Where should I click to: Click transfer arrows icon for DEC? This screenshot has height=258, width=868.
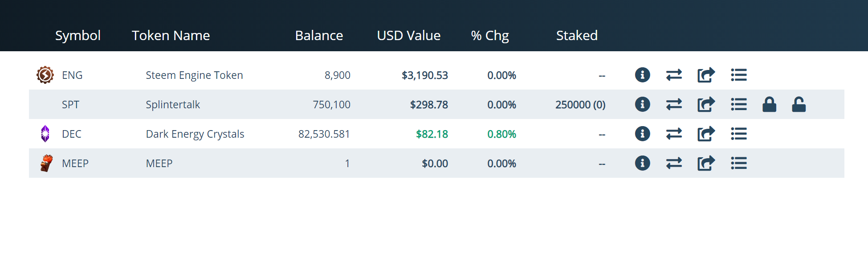click(674, 134)
